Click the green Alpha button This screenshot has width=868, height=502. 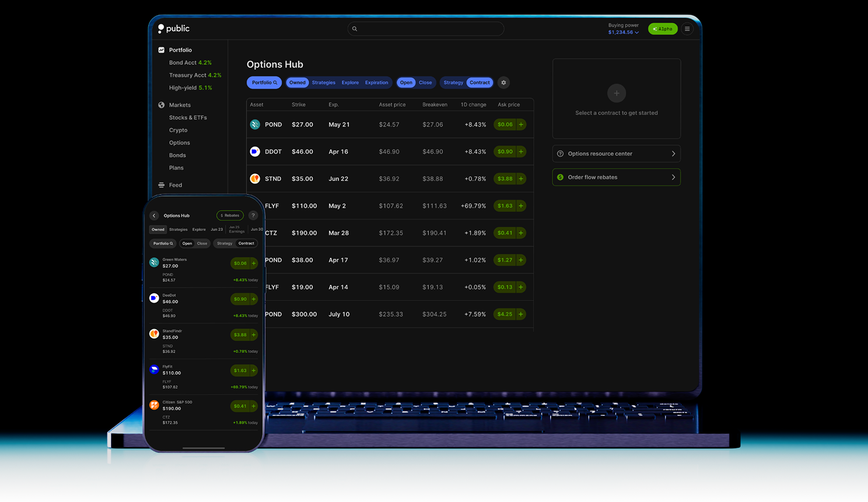[x=662, y=29]
